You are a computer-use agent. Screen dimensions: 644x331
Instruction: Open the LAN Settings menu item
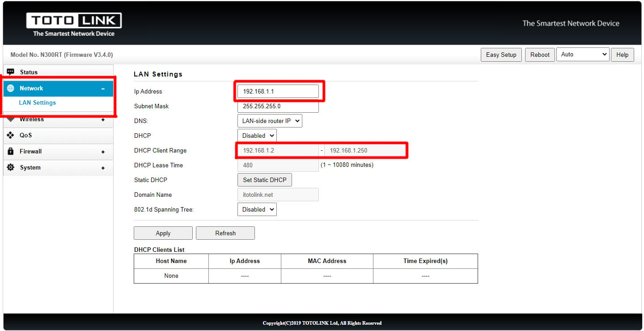pos(37,102)
